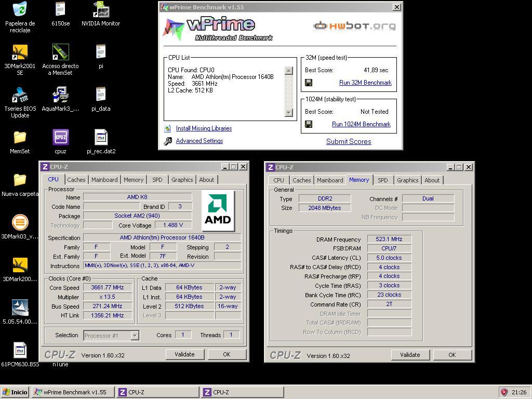
Task: Open Advanced Settings link in wPrime
Action: coord(199,141)
